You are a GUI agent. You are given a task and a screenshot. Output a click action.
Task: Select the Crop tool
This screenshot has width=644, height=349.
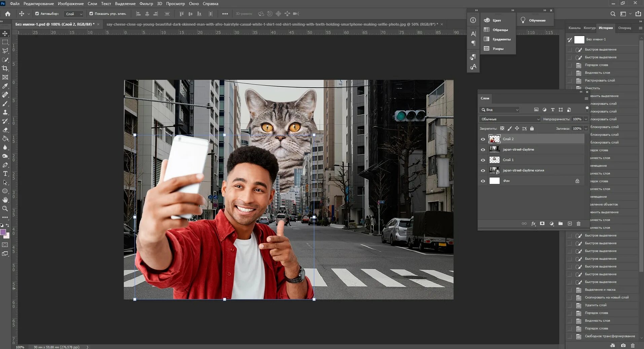point(5,68)
